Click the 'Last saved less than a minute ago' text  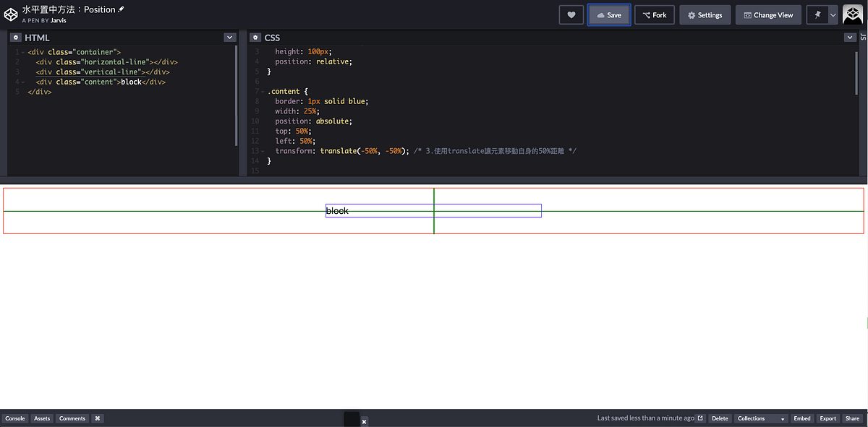tap(645, 418)
